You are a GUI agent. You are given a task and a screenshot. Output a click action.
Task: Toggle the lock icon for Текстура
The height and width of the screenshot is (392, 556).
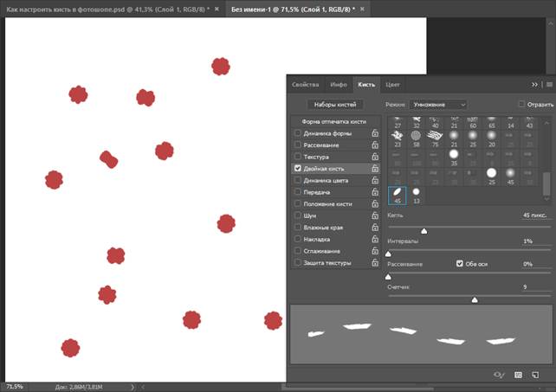click(375, 157)
